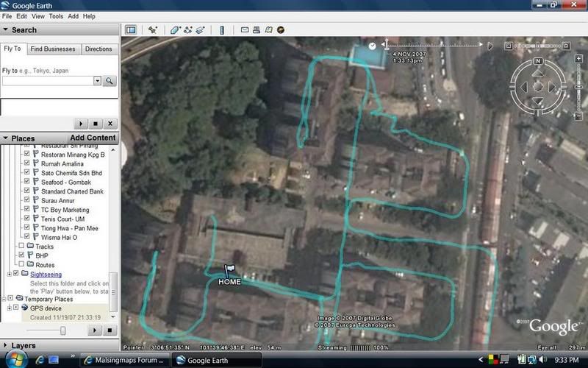The height and width of the screenshot is (368, 588).
Task: Open the Add menu
Action: [x=73, y=16]
